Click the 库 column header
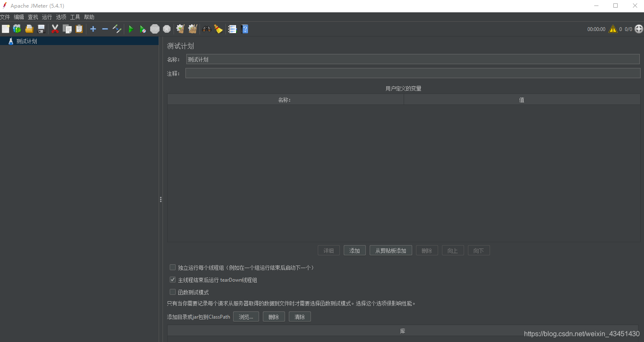The image size is (644, 342). click(x=403, y=331)
